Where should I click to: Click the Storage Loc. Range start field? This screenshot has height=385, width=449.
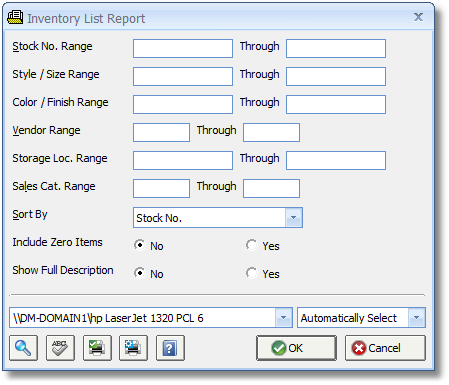[x=183, y=161]
